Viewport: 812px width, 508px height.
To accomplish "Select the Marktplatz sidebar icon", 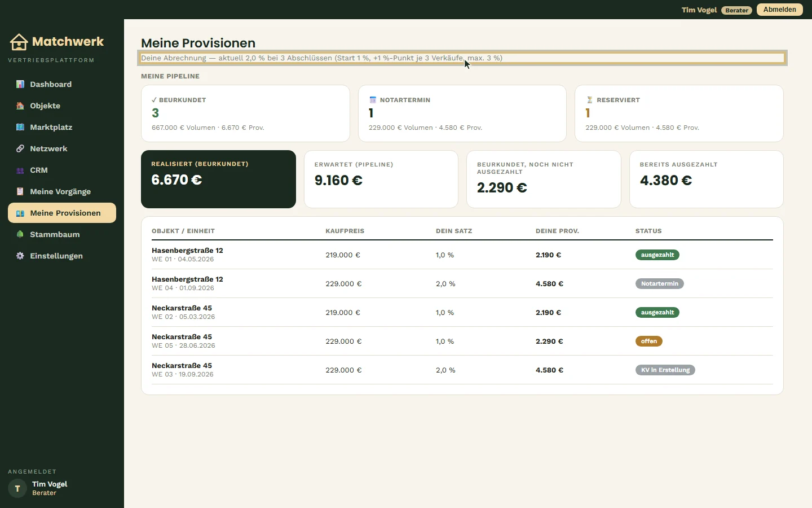I will coord(20,127).
